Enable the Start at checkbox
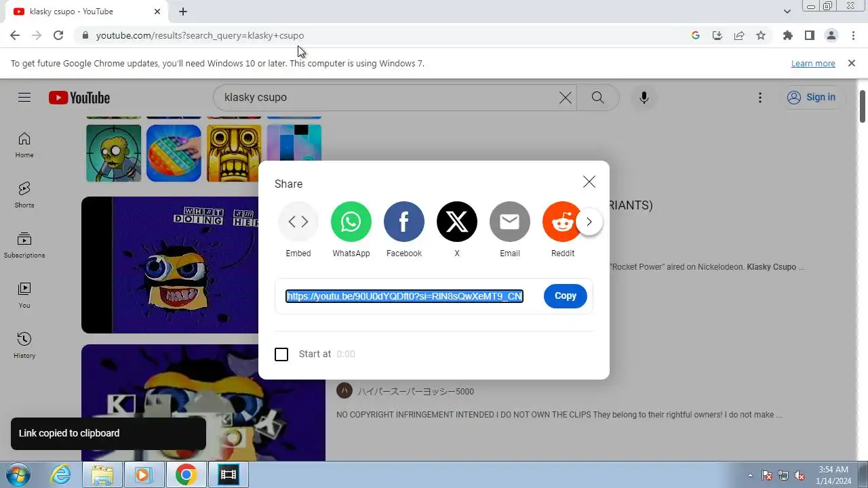Viewport: 868px width, 488px height. 281,354
